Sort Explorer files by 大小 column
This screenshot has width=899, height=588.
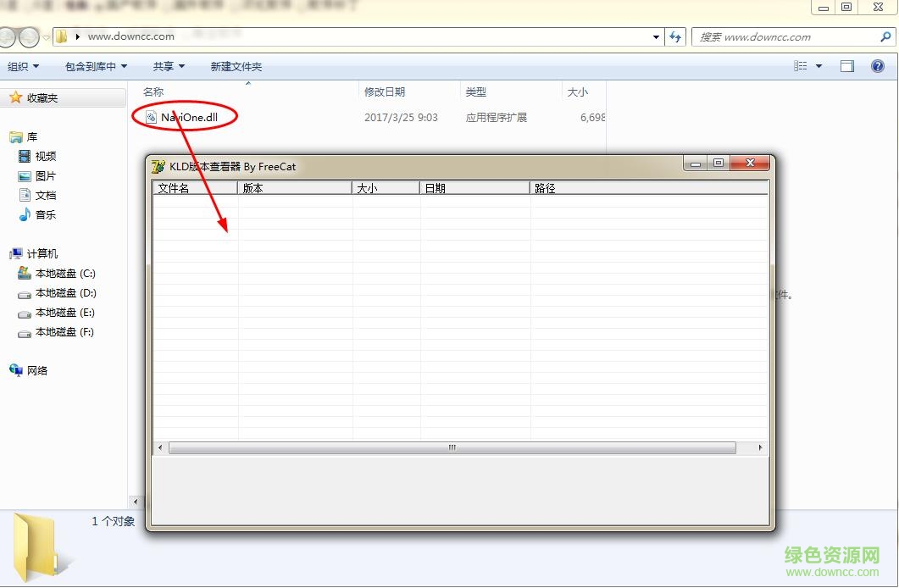pos(577,92)
